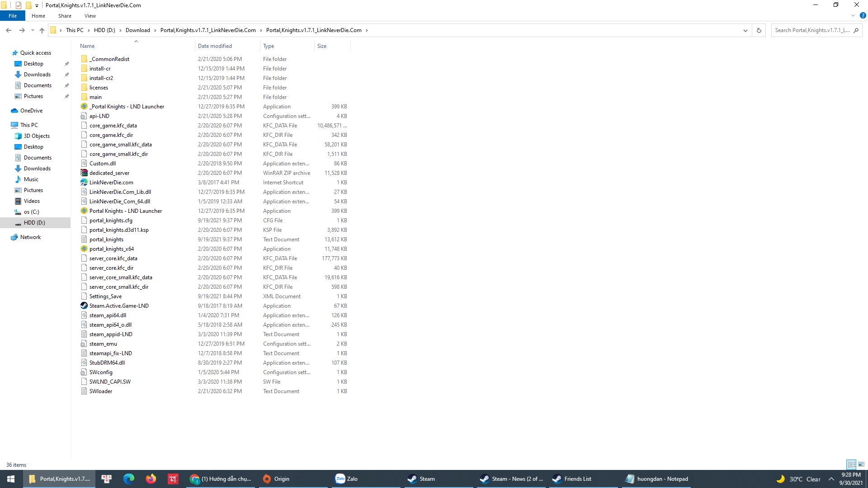Switch to details view button
868x488 pixels.
click(x=851, y=465)
